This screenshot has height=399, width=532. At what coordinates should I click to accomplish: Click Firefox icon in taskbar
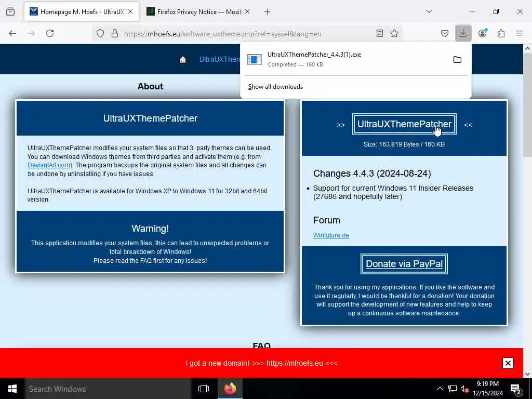coord(230,389)
